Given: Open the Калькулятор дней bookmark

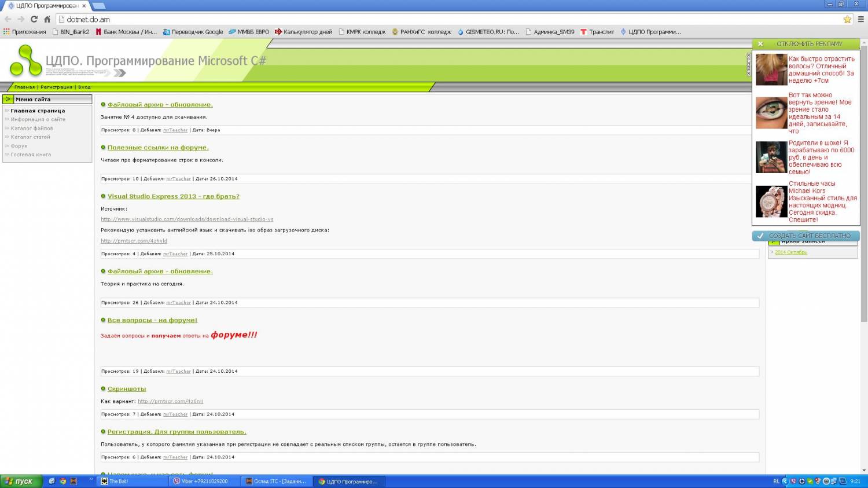Looking at the screenshot, I should pos(304,32).
